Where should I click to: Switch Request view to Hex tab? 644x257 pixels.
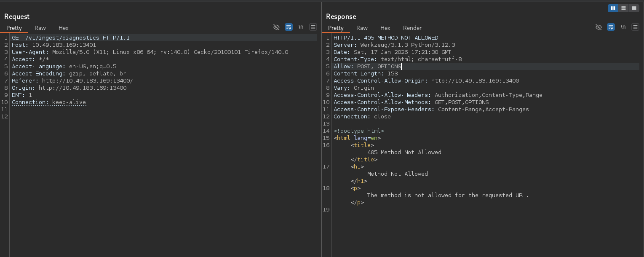click(63, 28)
